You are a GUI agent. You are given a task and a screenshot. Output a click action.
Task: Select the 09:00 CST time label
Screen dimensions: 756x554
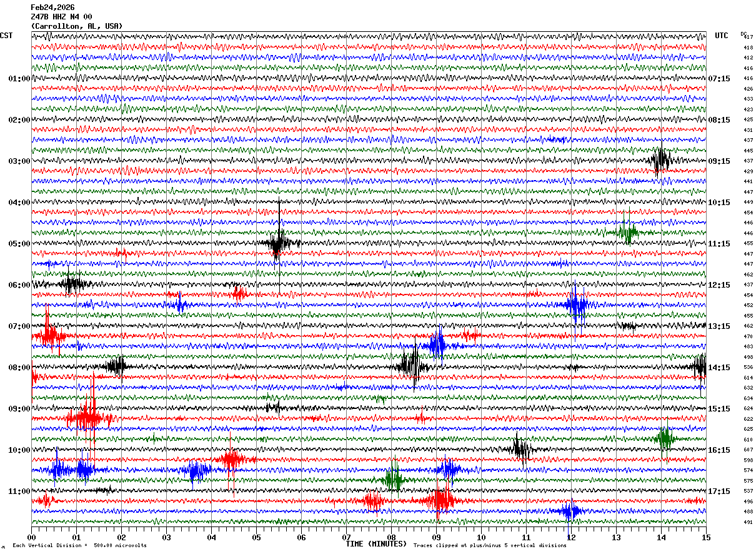pyautogui.click(x=19, y=409)
